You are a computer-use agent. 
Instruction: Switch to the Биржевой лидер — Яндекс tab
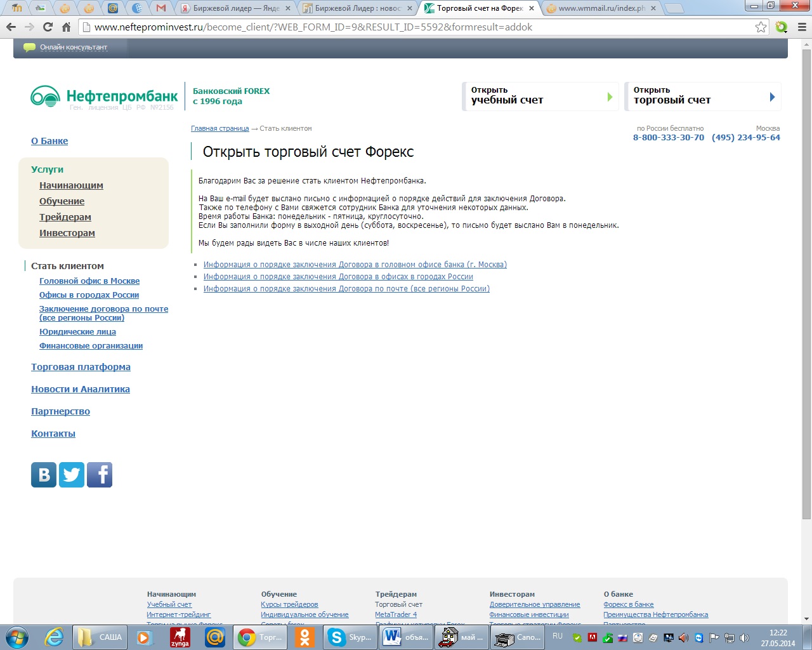pos(236,8)
